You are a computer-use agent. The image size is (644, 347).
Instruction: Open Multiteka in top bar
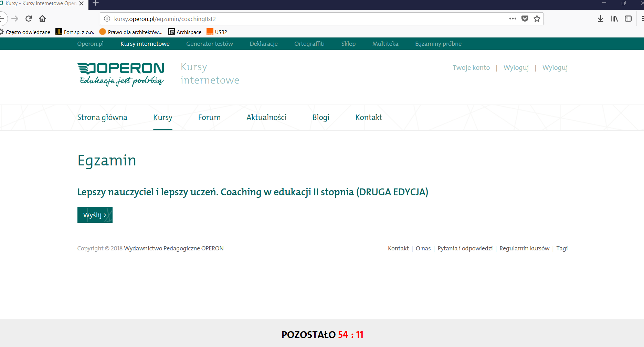[385, 44]
